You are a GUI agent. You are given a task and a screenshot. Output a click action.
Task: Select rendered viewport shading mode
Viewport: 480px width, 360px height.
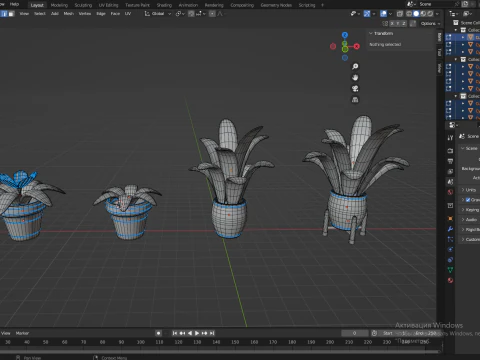coord(430,14)
